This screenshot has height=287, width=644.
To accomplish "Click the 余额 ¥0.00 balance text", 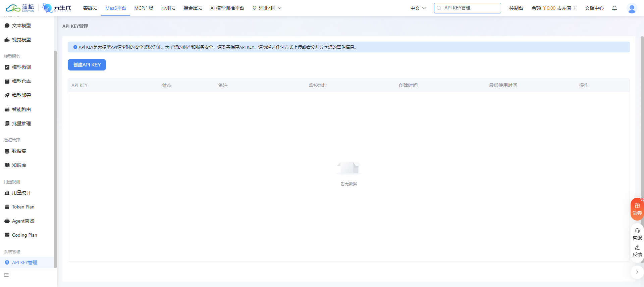I will (x=543, y=8).
